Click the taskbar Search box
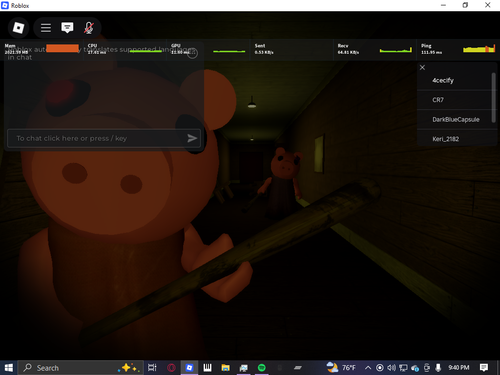Screen dimensions: 500x375 (x=80, y=368)
